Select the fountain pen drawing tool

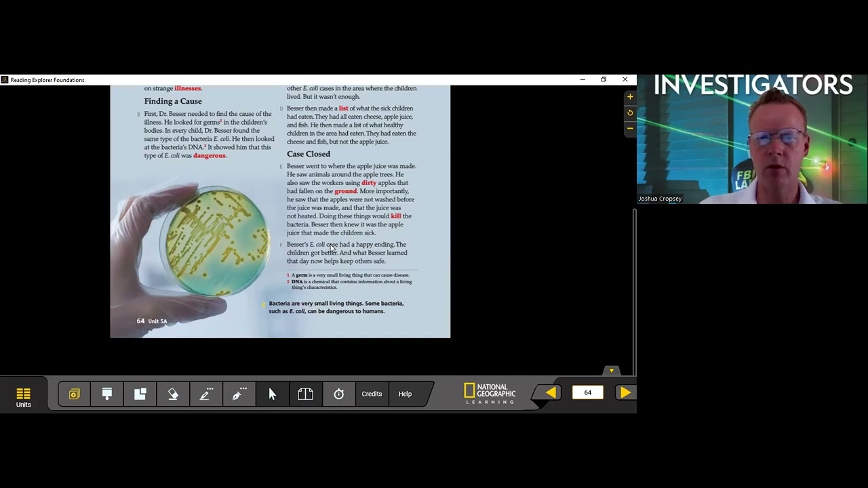239,394
